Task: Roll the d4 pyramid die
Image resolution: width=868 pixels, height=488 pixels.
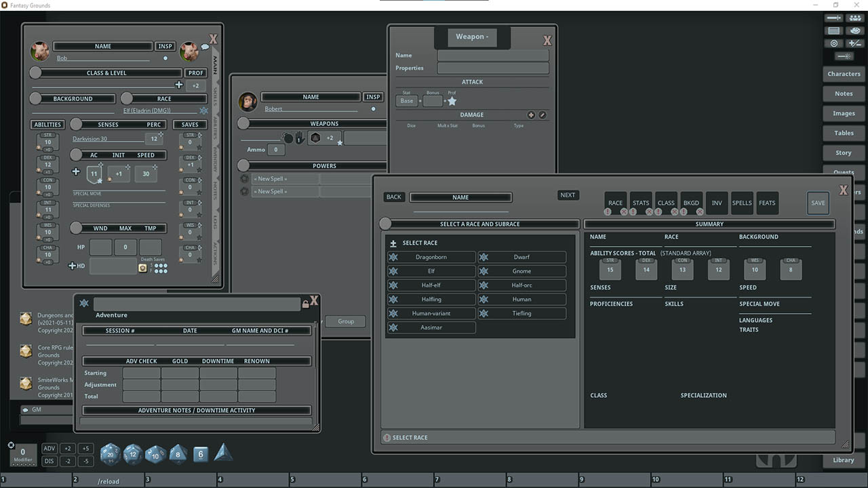Action: 224,453
